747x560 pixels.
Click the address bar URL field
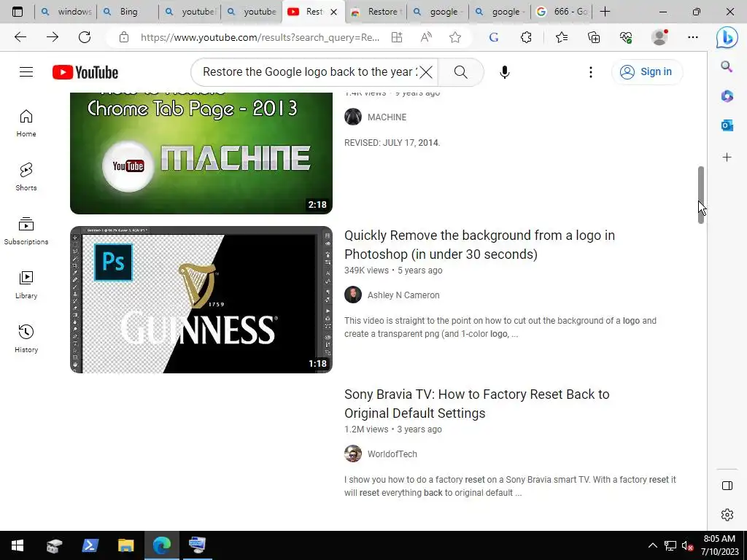[x=260, y=37]
